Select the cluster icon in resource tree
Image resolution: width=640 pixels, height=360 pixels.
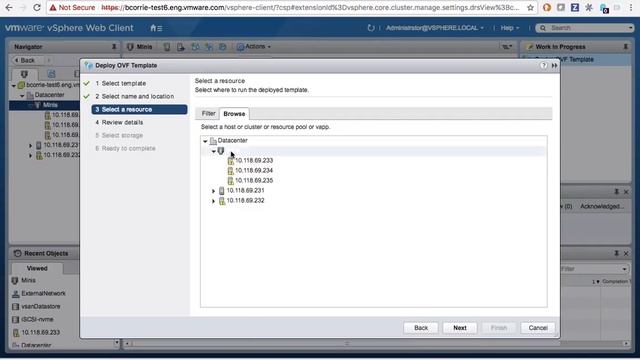221,151
